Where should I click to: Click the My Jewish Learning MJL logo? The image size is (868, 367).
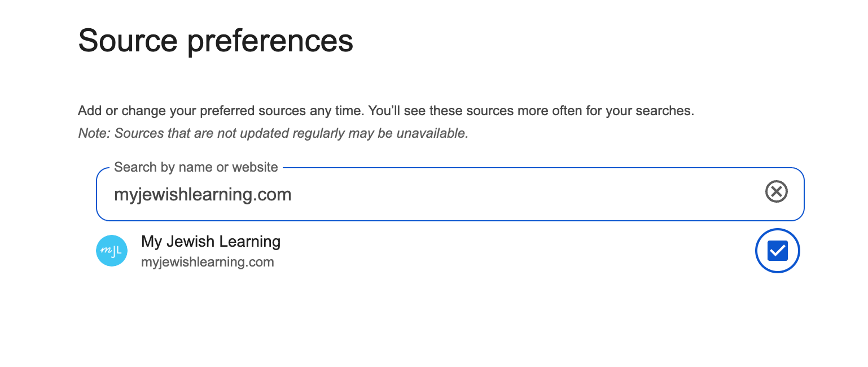coord(112,251)
